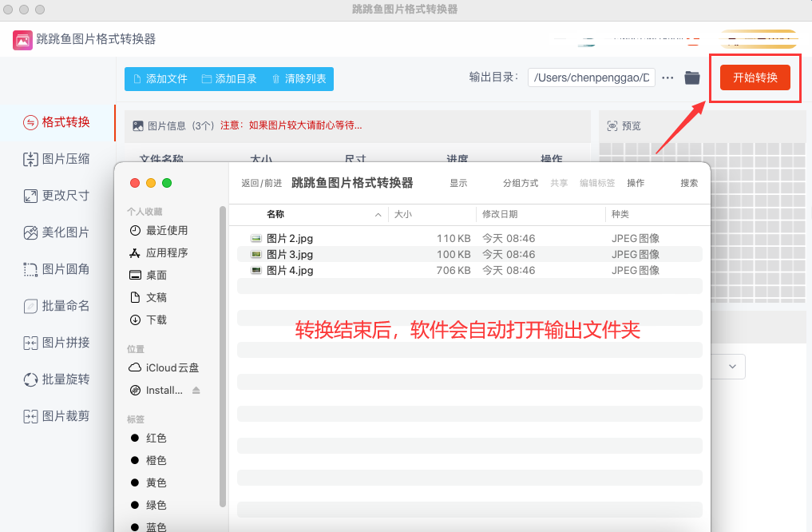The height and width of the screenshot is (532, 812).
Task: Select file 图片 3.jpg
Action: click(469, 254)
